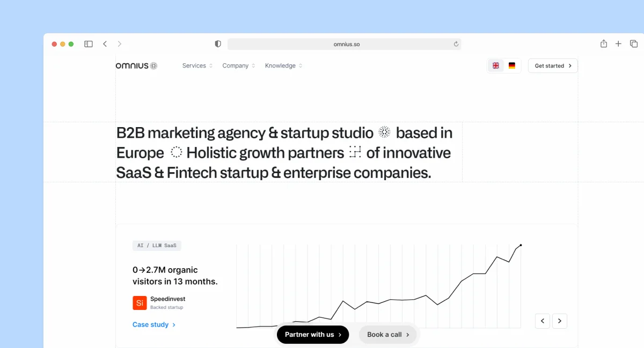Open a new tab with plus icon

tap(618, 44)
